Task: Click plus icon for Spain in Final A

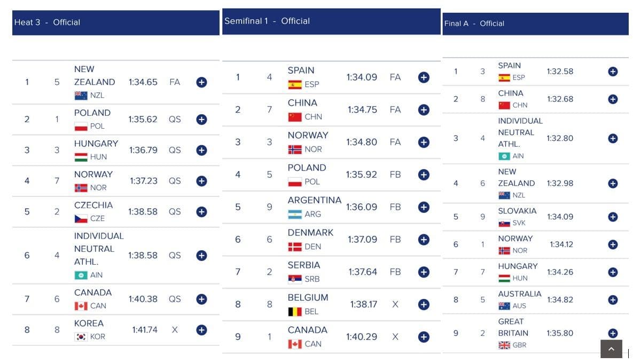Action: 613,72
